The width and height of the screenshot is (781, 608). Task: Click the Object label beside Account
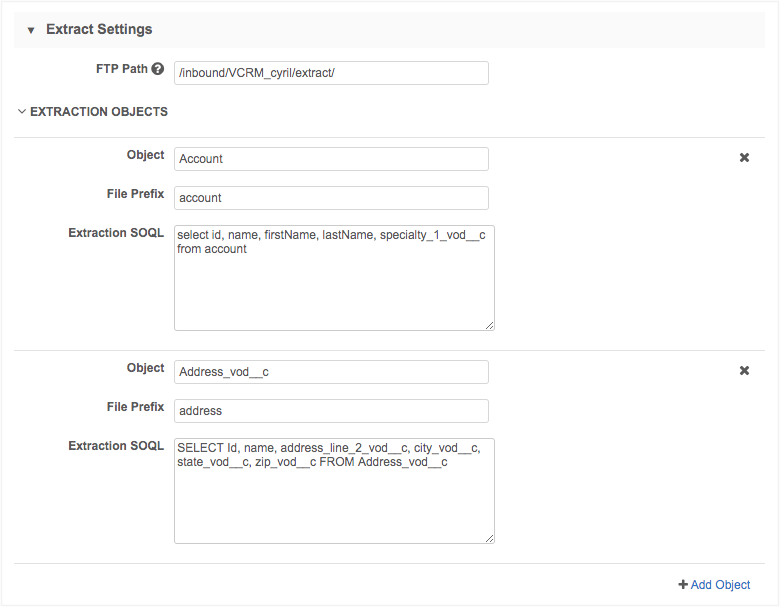pyautogui.click(x=145, y=155)
